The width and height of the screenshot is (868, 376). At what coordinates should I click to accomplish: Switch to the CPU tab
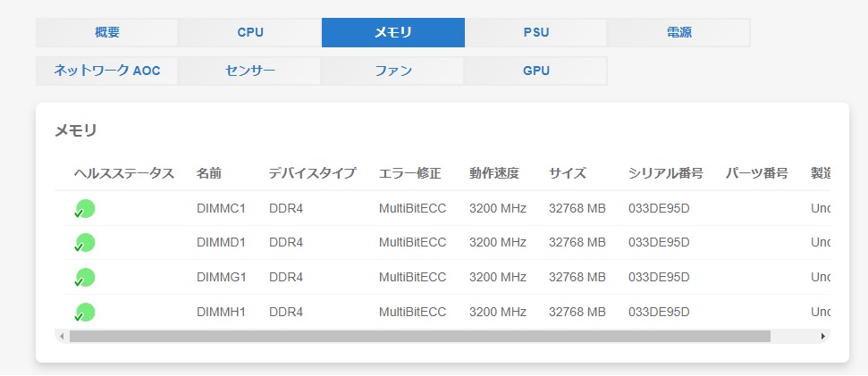(250, 33)
